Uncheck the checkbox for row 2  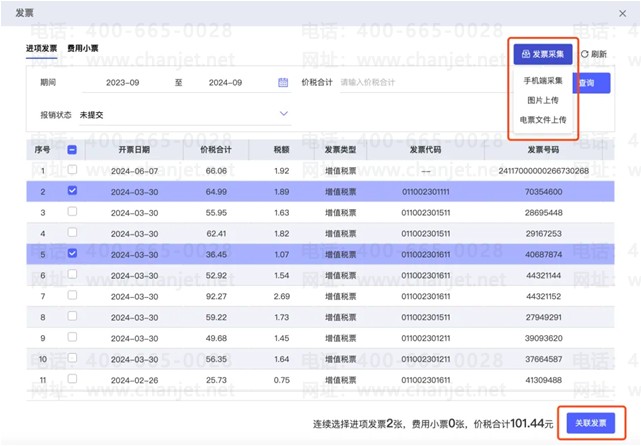[x=72, y=191]
